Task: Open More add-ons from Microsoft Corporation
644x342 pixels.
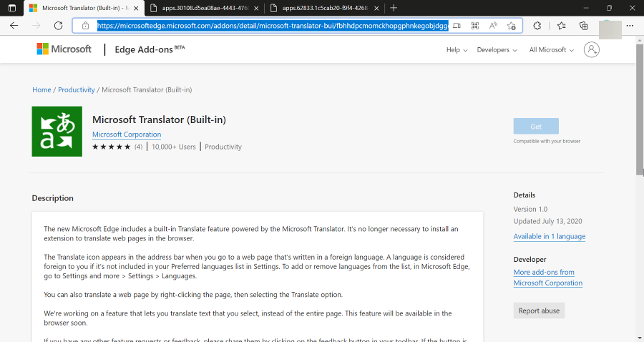Action: tap(548, 278)
